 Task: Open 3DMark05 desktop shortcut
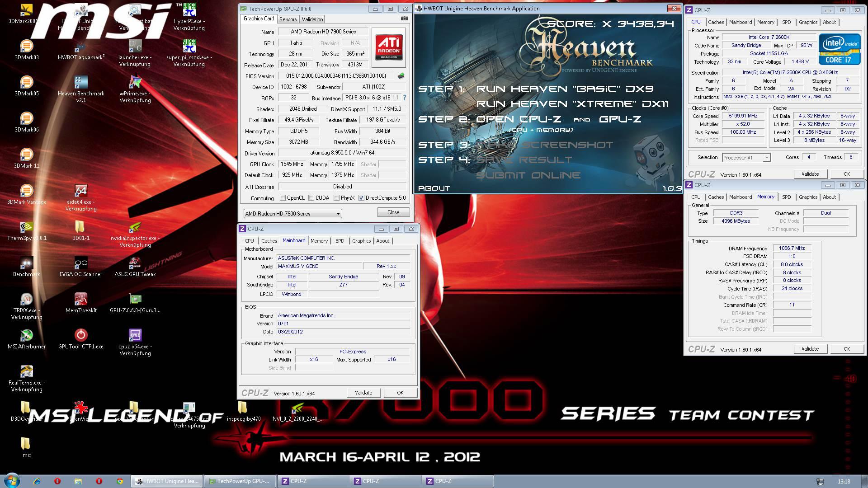[x=27, y=85]
